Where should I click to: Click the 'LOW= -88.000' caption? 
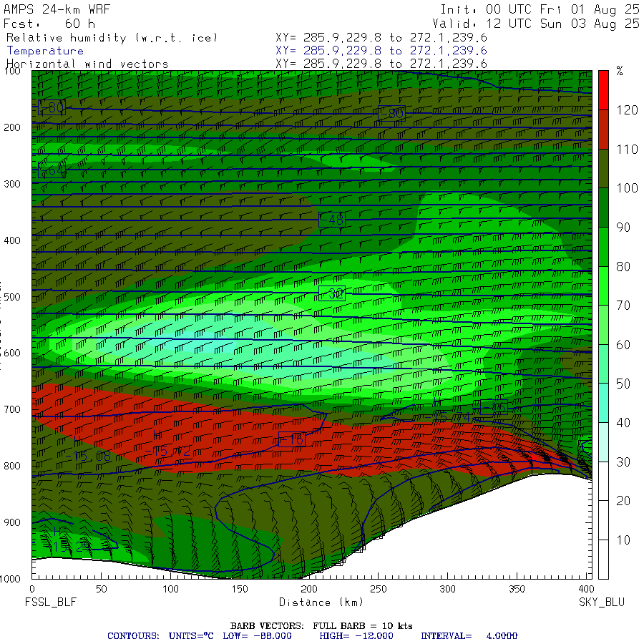[x=257, y=636]
